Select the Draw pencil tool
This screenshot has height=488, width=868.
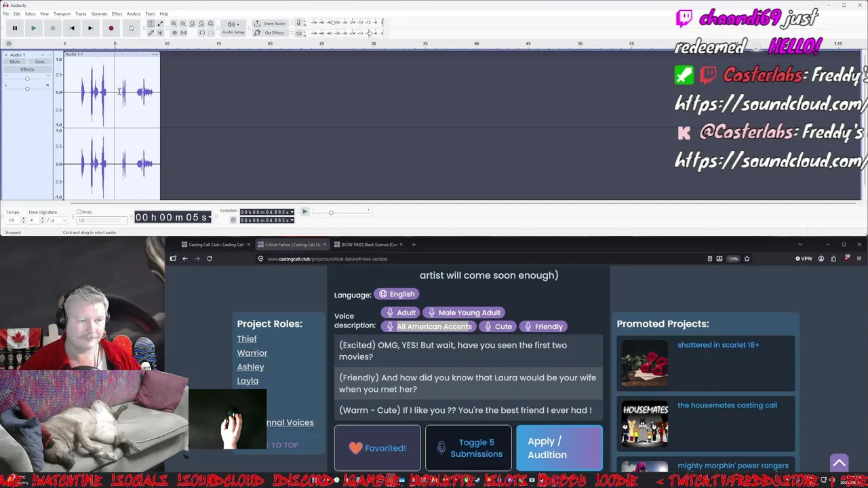[x=151, y=33]
